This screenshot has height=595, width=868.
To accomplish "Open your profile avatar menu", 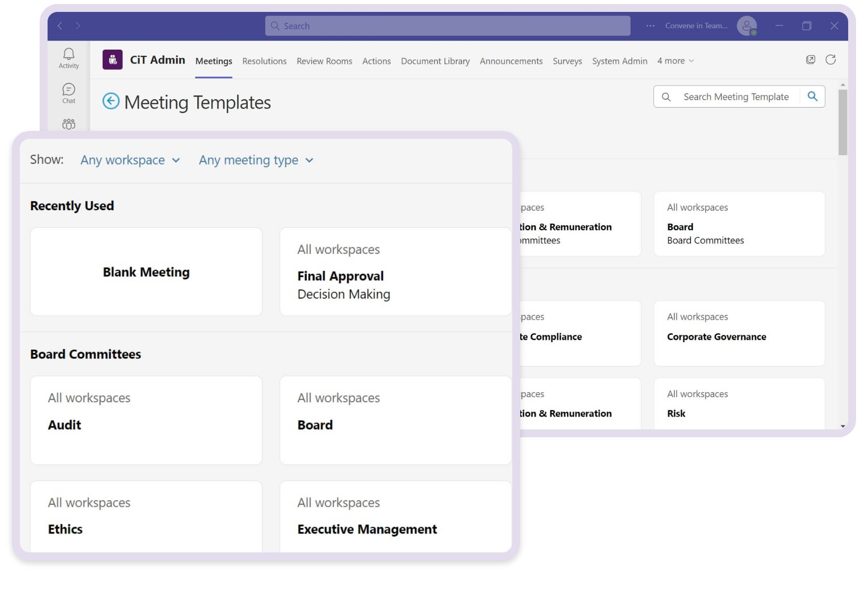I will coord(747,25).
